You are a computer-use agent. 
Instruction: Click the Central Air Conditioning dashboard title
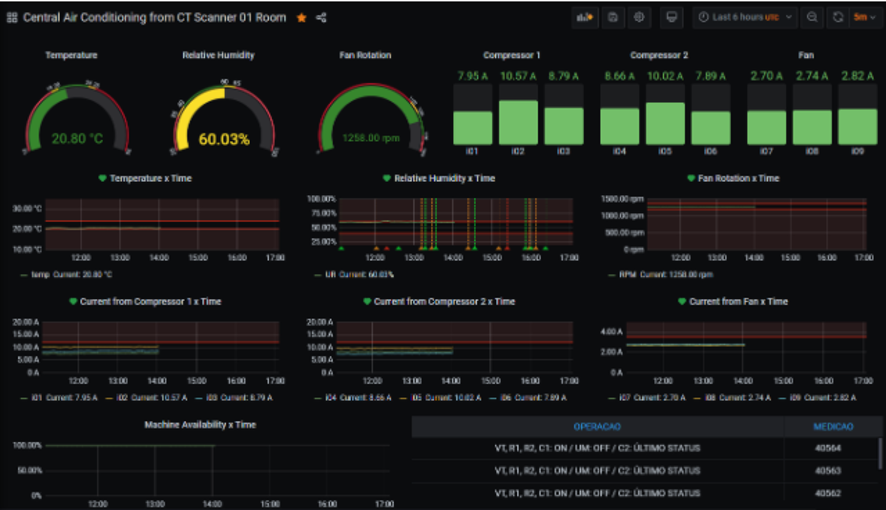[x=154, y=18]
